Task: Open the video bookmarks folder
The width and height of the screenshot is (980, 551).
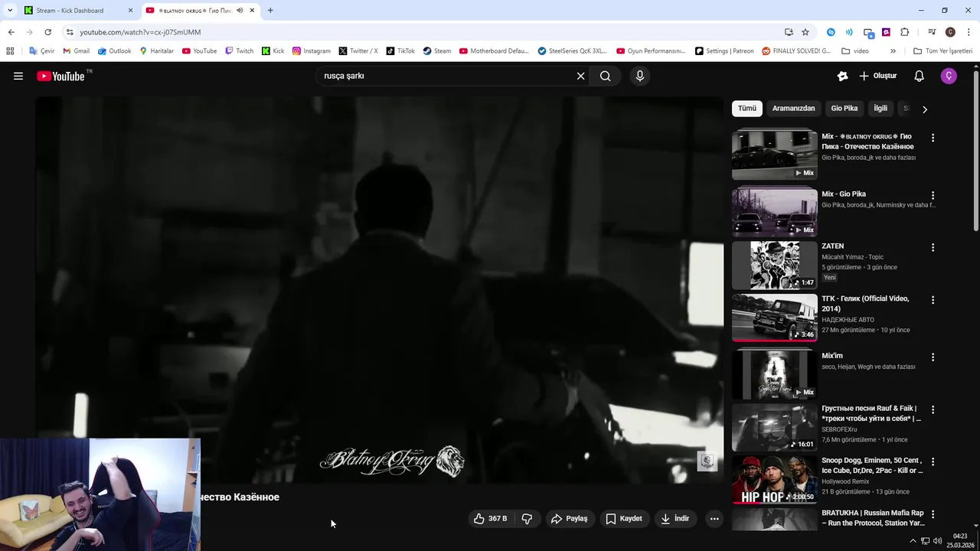Action: point(855,51)
